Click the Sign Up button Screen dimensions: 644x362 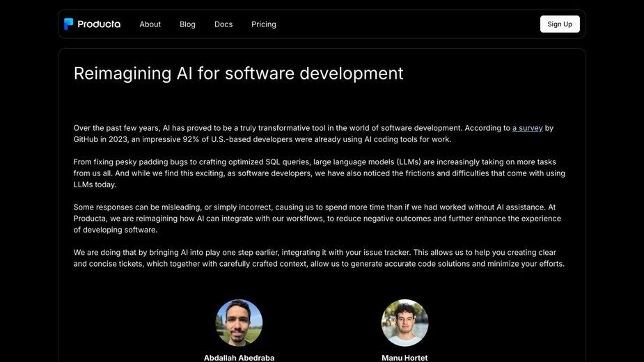click(x=560, y=24)
